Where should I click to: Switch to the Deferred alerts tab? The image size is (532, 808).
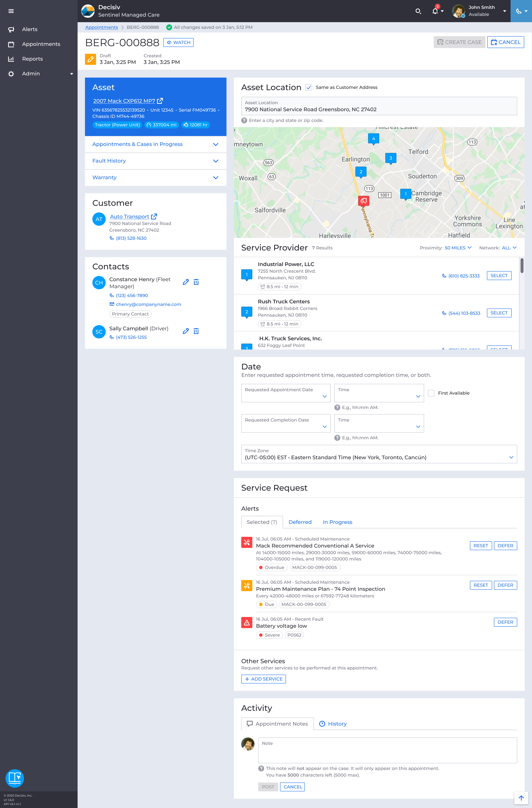coord(300,522)
